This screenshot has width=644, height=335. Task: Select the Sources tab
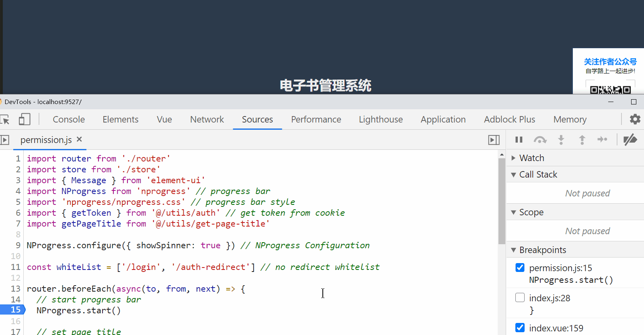[x=257, y=120]
